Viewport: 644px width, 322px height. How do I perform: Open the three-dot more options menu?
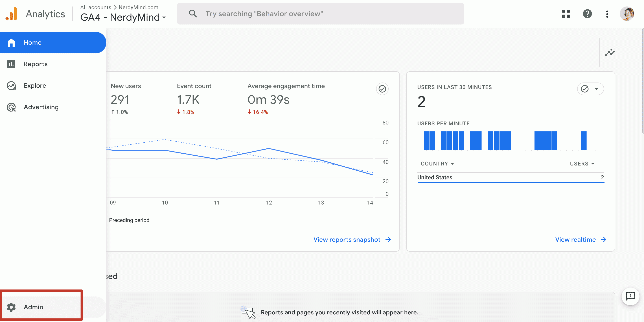607,14
